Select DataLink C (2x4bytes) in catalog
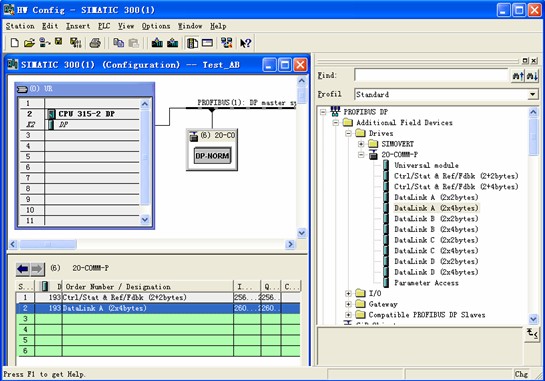This screenshot has width=545, height=381. (436, 251)
